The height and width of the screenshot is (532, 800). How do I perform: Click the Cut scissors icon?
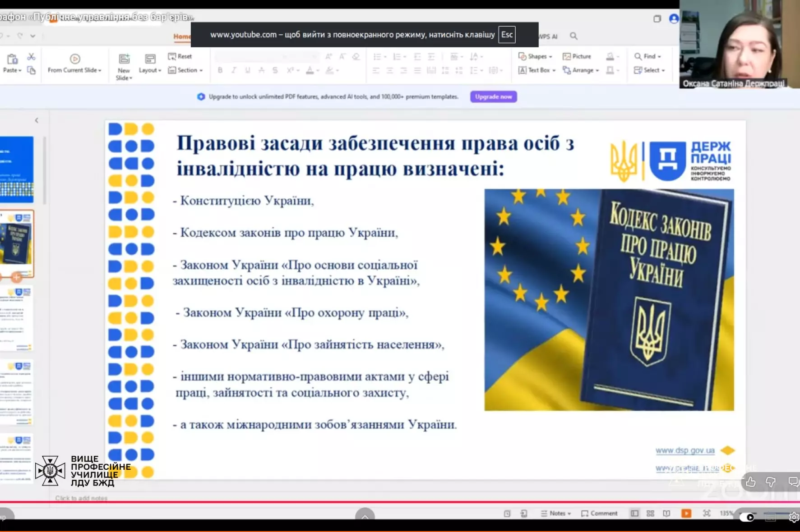point(31,57)
